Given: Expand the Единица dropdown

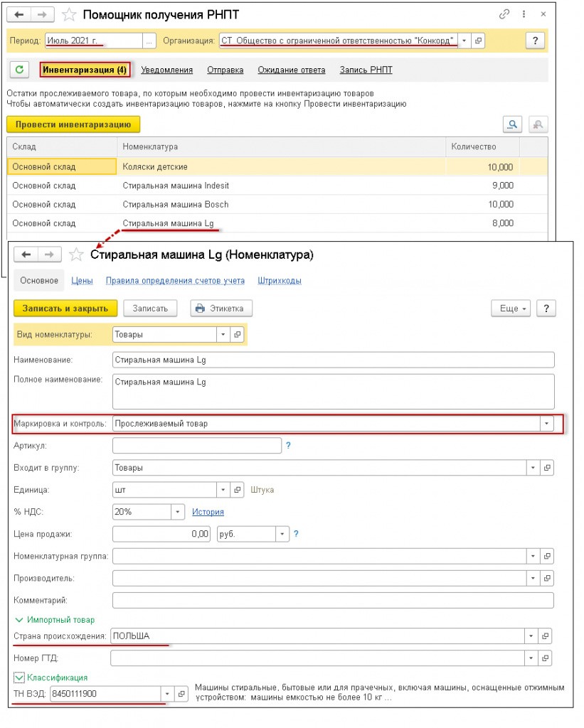Looking at the screenshot, I should 223,490.
